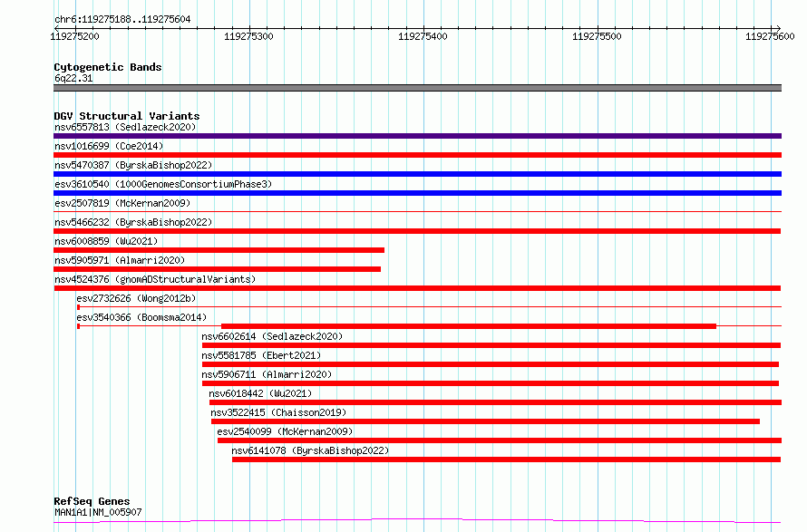
Task: Click ruler position label 119275500
Action: (597, 36)
